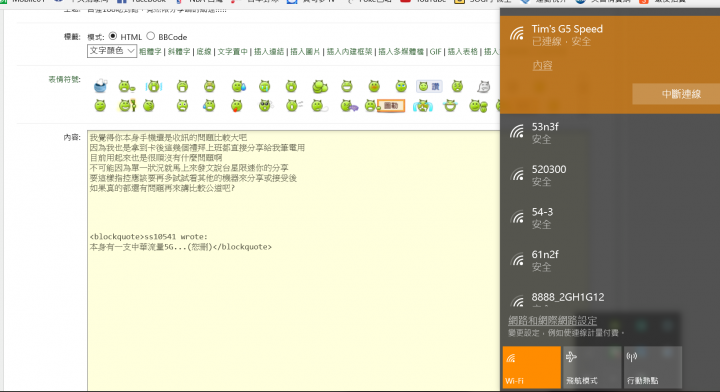
Task: Click the line 目前用起來也是很順
Action: [x=156, y=157]
